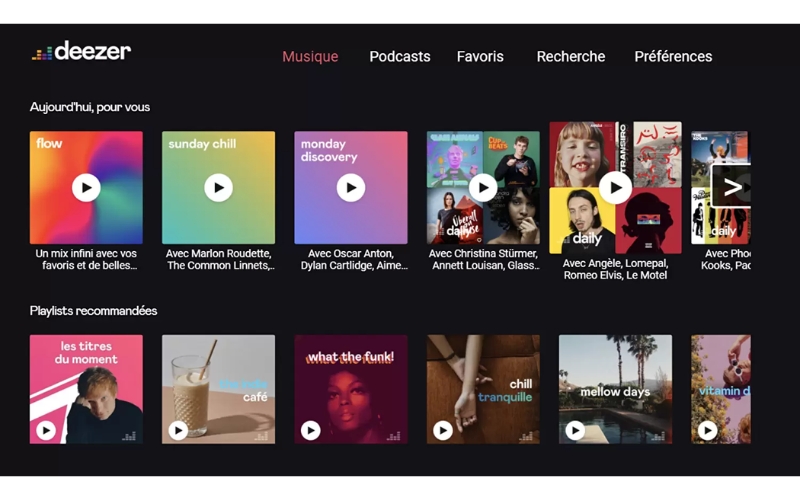800x500 pixels.
Task: Play the vitamin d playlist
Action: click(707, 431)
